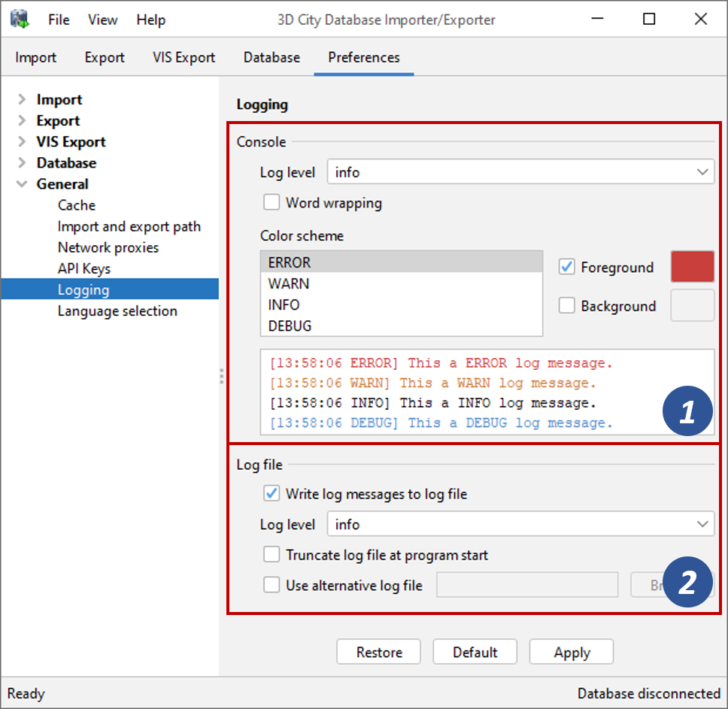This screenshot has height=709, width=728.
Task: Switch to the VIS Export tab
Action: (184, 58)
